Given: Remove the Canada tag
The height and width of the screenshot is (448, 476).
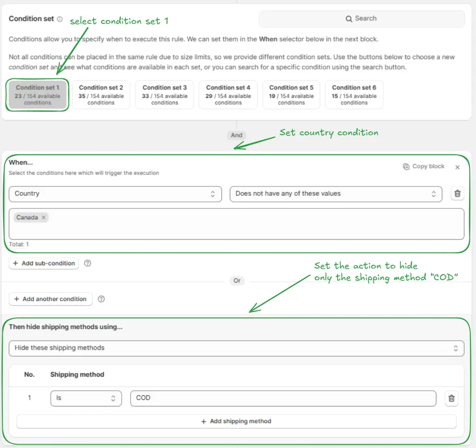Looking at the screenshot, I should tap(44, 218).
